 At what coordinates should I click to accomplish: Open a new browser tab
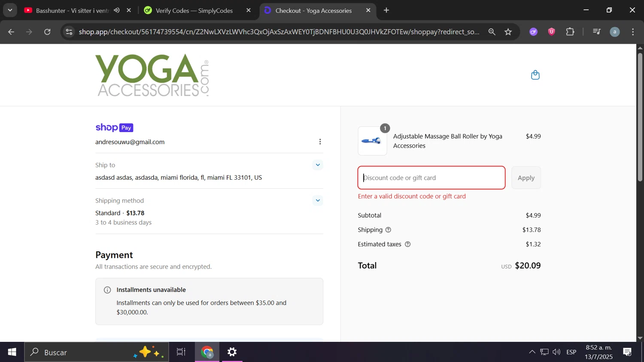tap(386, 10)
